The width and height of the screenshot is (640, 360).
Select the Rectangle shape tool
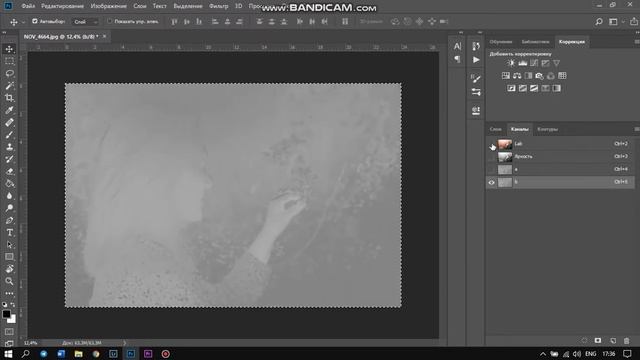coord(9,257)
